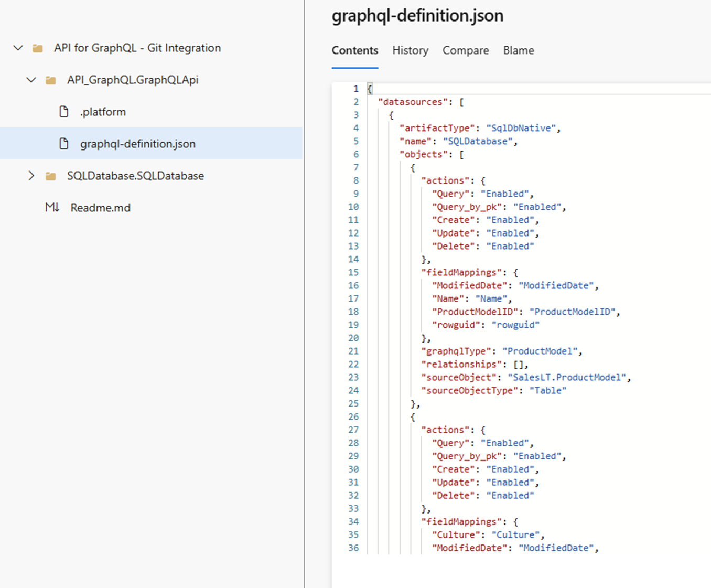Viewport: 711px width, 588px height.
Task: Expand the SQLDatabase.SQLDatabase folder chevron
Action: (31, 176)
